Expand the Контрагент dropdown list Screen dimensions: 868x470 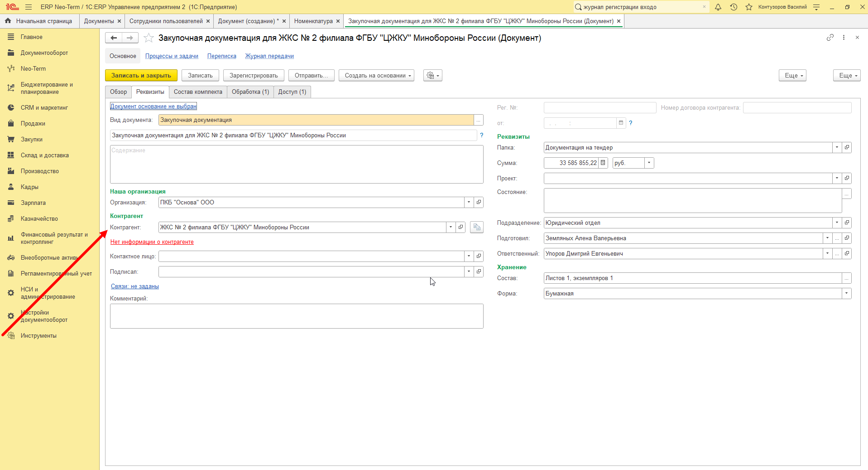451,227
